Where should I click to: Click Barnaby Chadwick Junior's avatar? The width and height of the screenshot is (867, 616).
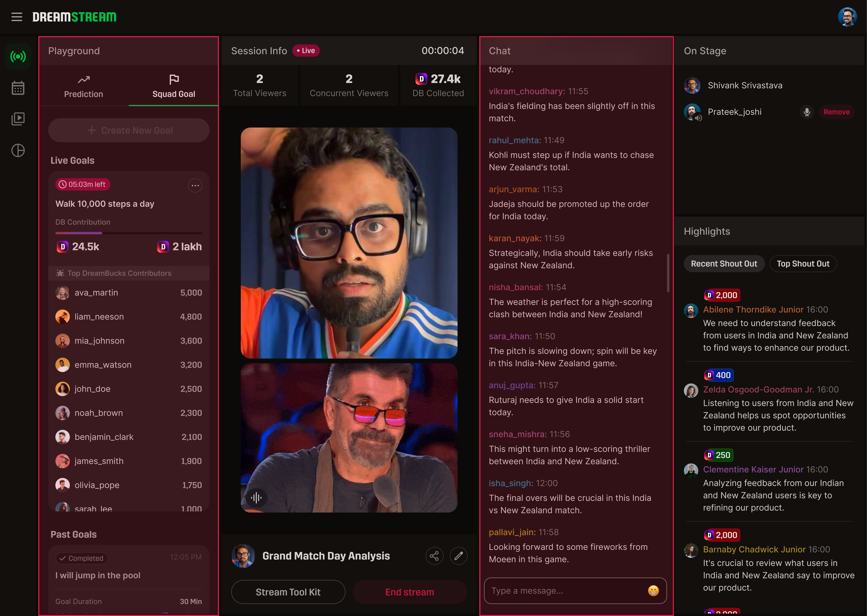pos(691,550)
